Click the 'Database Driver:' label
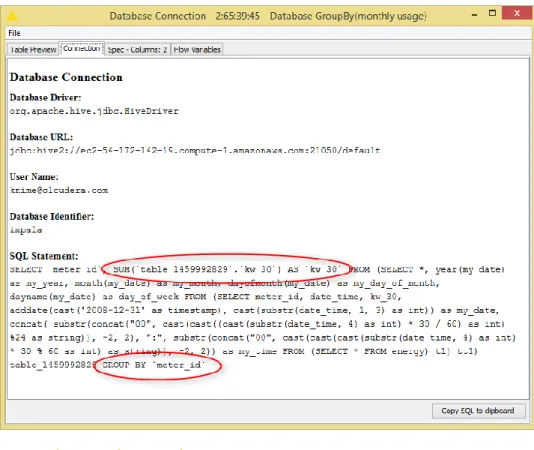534x450 pixels. [x=45, y=98]
